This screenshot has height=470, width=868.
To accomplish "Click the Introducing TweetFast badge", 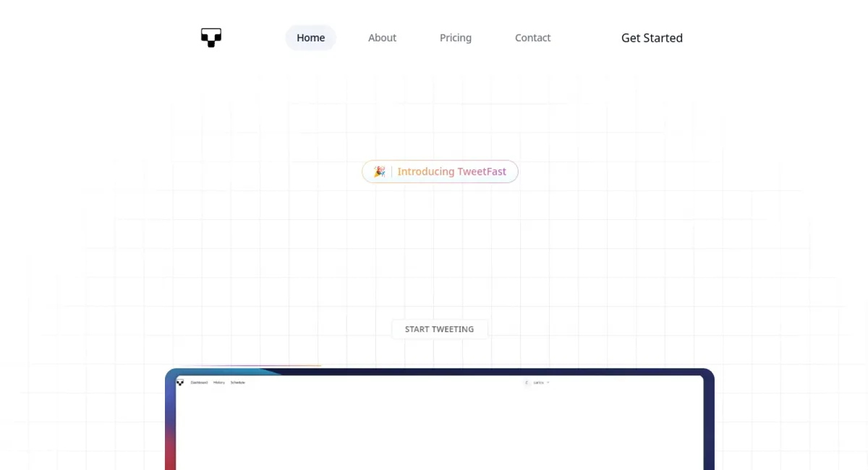I will 440,171.
